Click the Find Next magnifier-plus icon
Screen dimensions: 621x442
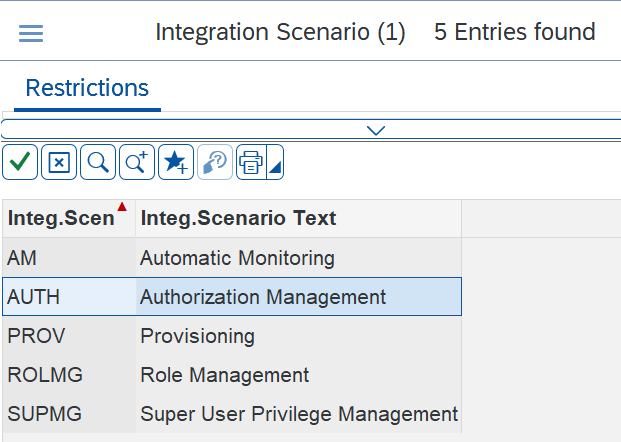(137, 162)
